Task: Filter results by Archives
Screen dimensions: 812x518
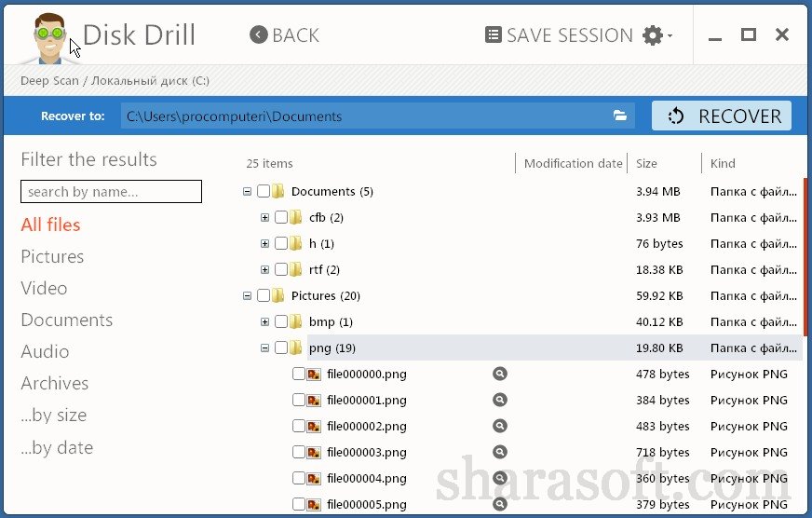Action: [55, 383]
